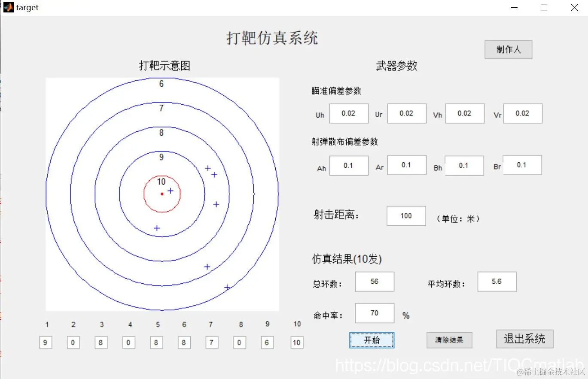Edit the 射击距离 shooting distance field
This screenshot has width=588, height=379.
click(x=405, y=216)
